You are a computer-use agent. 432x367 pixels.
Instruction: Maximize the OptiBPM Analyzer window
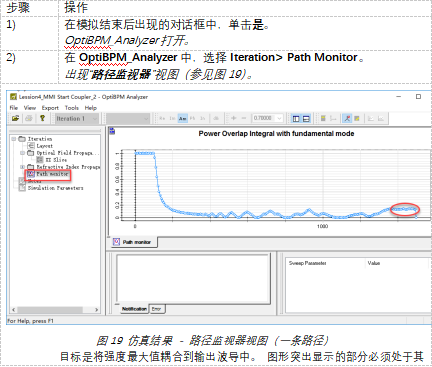pos(418,96)
